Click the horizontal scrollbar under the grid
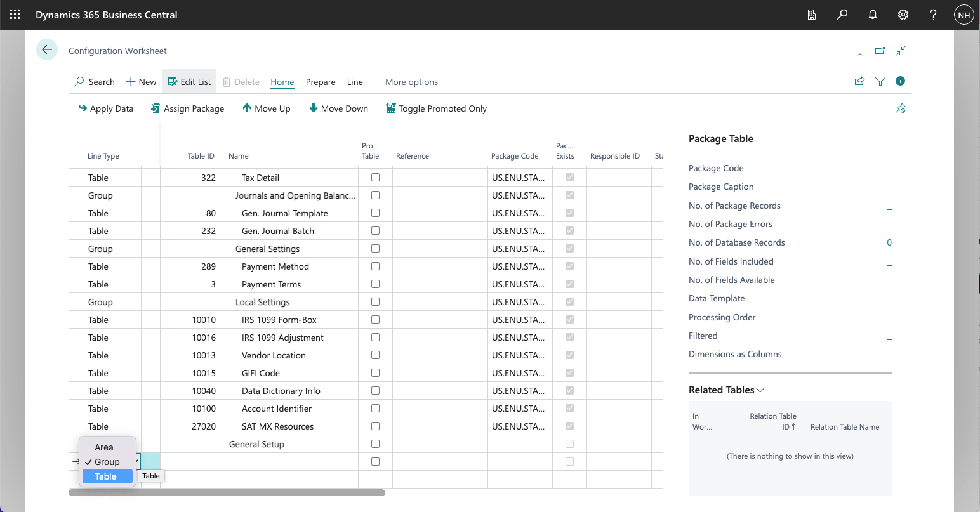Screen dimensions: 980x512 pos(227,492)
